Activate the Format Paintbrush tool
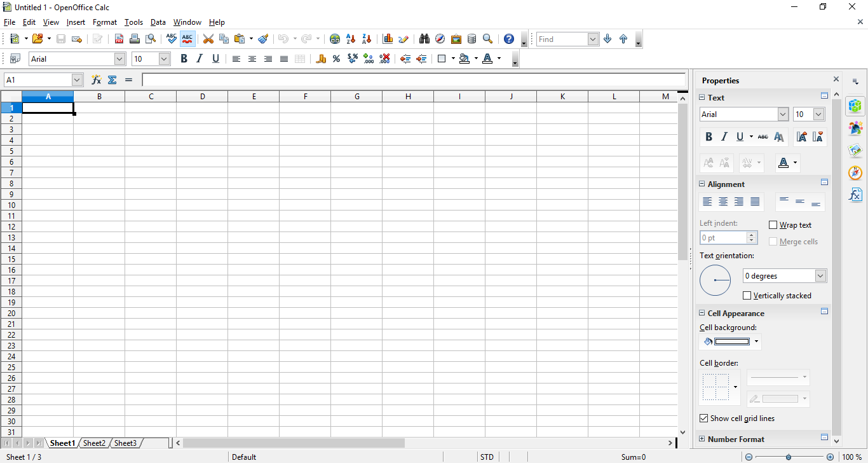Viewport: 868px width, 463px height. pos(264,39)
